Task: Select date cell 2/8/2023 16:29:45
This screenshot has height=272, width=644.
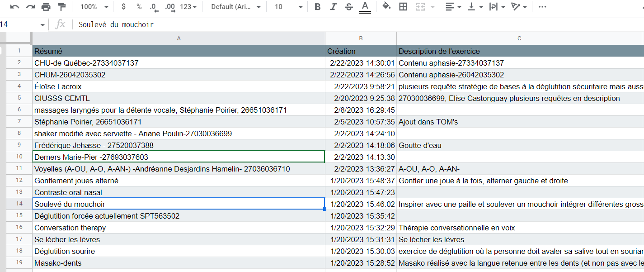Action: tap(361, 110)
